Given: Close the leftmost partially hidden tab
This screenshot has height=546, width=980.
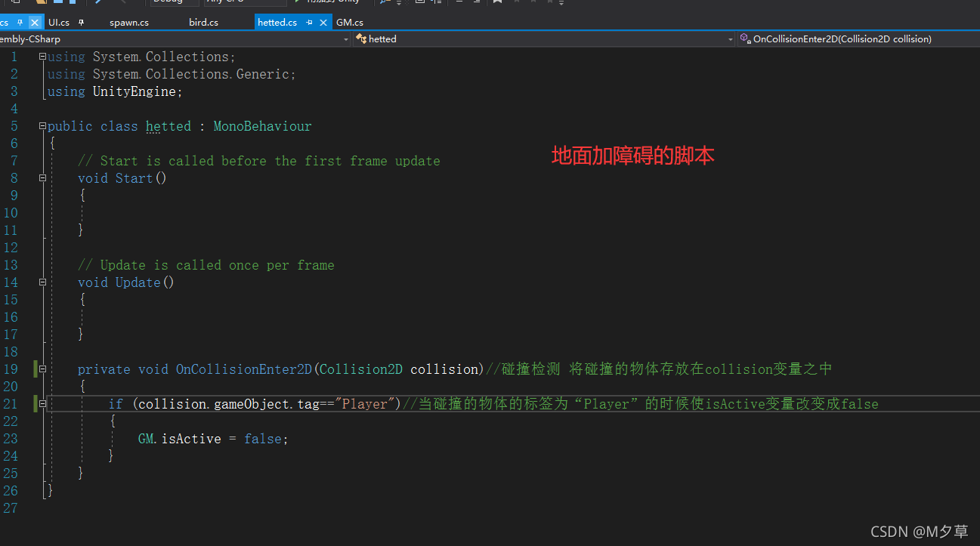Looking at the screenshot, I should pyautogui.click(x=34, y=23).
